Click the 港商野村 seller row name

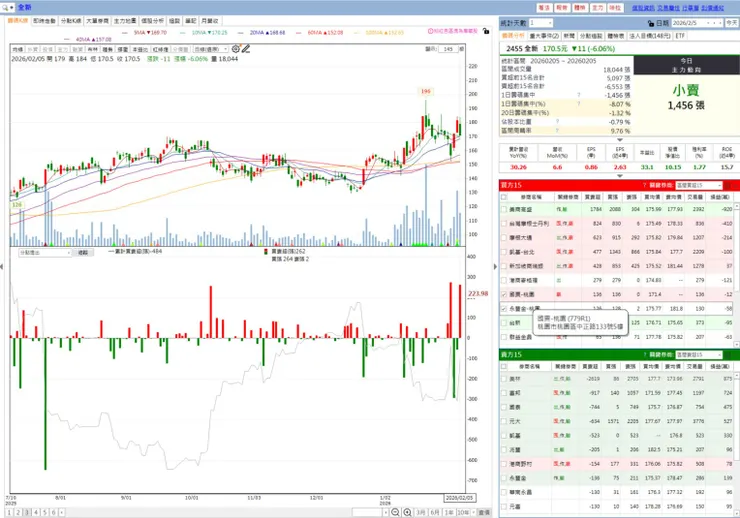pyautogui.click(x=521, y=464)
